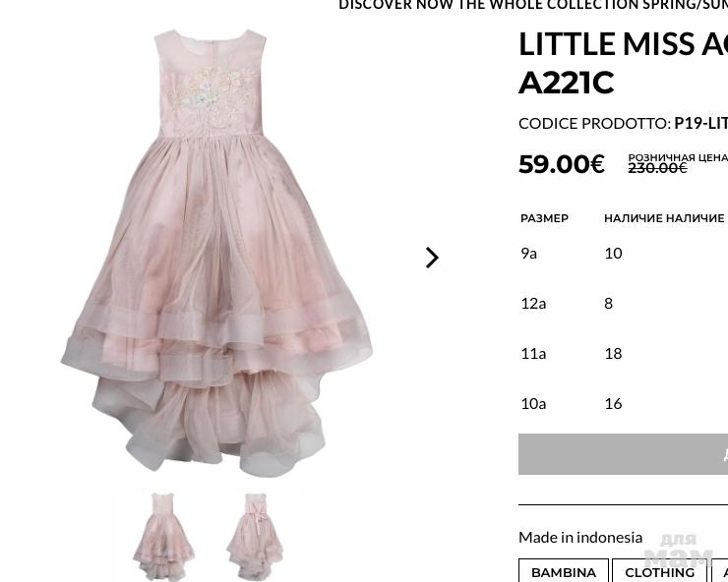Screen dimensions: 728x582
Task: Click the BAMBINA tag
Action: pyautogui.click(x=563, y=572)
